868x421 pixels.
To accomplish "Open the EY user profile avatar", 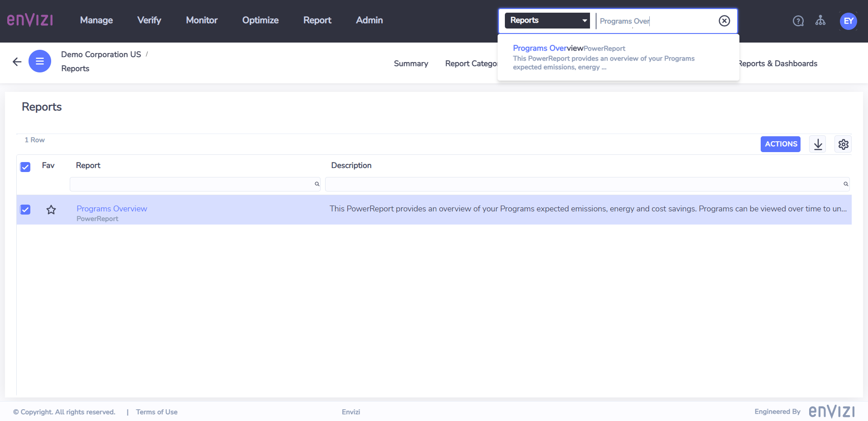I will click(x=849, y=21).
